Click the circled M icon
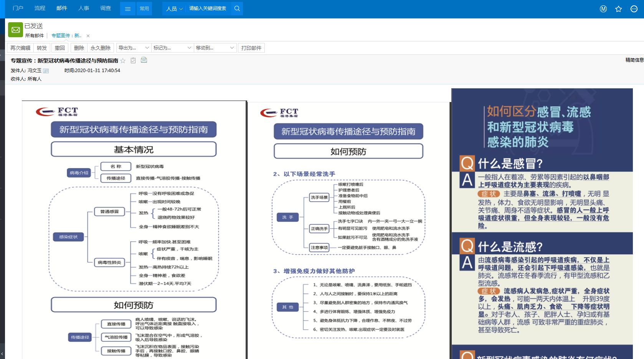Screen dimensions: 644x359 (x=603, y=9)
